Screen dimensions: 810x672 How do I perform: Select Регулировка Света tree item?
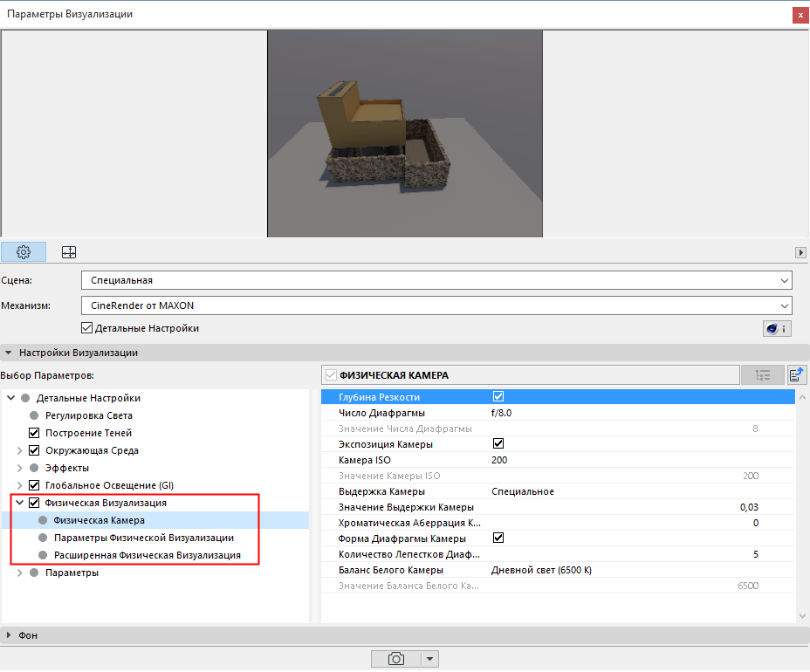tap(89, 415)
